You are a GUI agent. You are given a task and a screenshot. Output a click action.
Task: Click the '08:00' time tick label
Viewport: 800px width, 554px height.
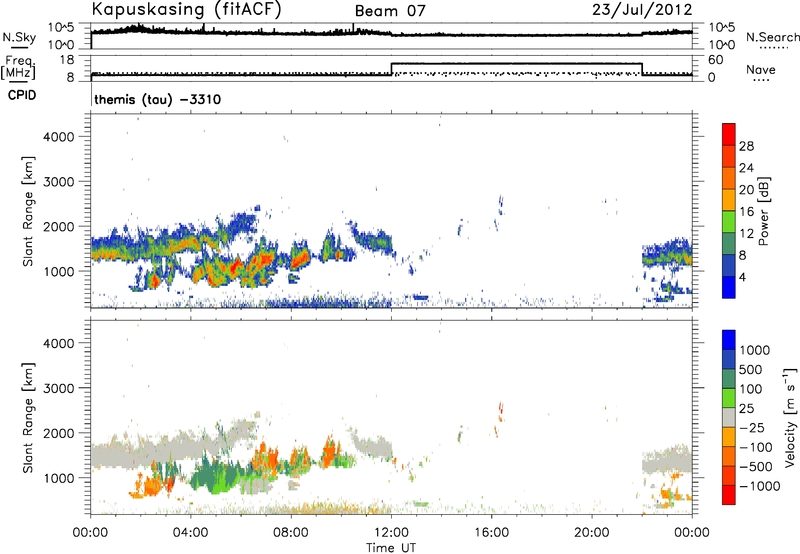[291, 533]
